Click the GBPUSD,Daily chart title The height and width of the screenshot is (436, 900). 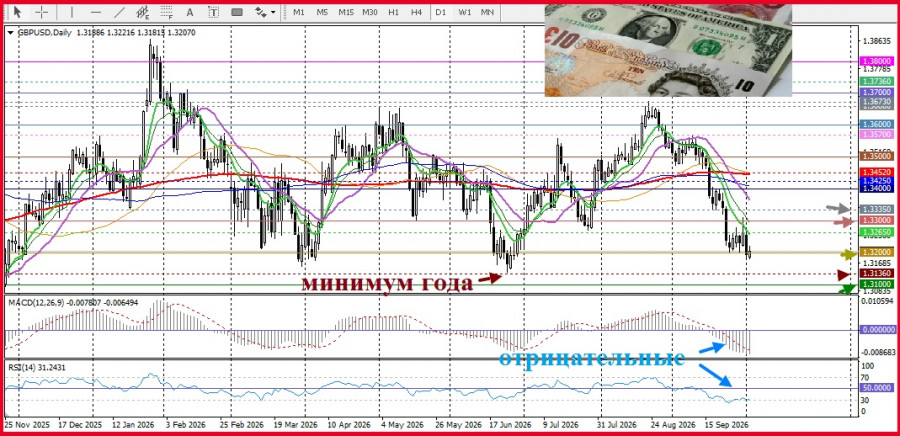(x=45, y=33)
